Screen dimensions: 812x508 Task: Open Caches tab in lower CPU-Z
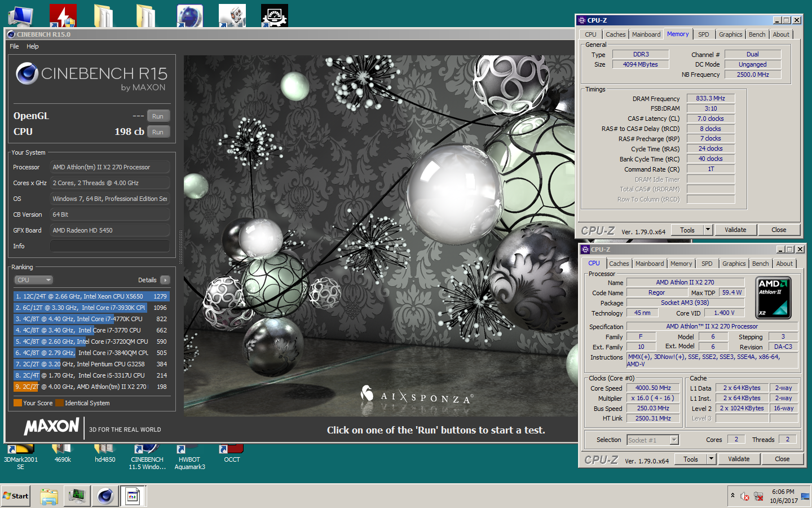619,264
